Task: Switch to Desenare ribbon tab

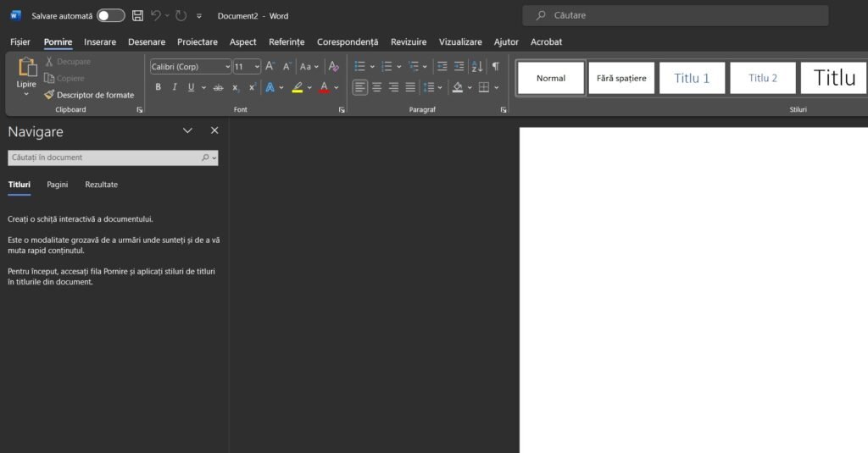Action: 147,41
